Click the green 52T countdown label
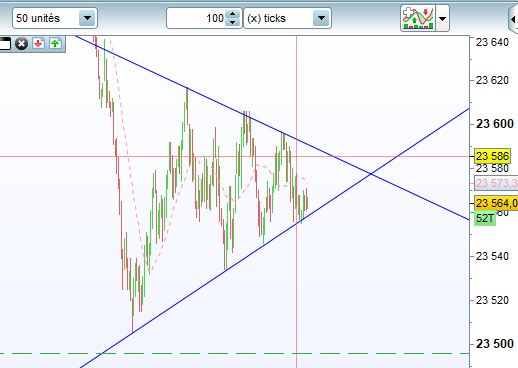The image size is (518, 368). click(x=485, y=218)
